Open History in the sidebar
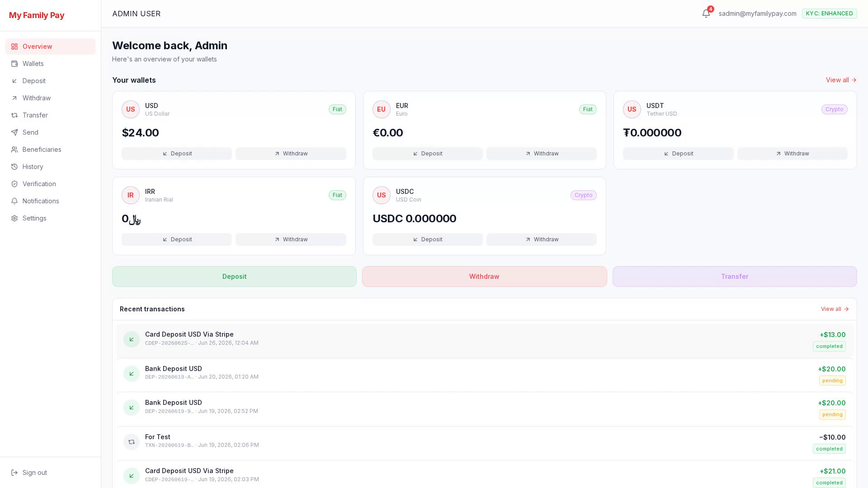The image size is (868, 488). click(50, 167)
